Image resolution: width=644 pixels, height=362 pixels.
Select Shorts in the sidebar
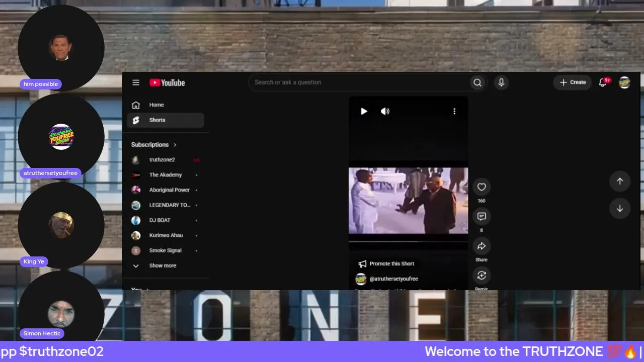(x=166, y=120)
